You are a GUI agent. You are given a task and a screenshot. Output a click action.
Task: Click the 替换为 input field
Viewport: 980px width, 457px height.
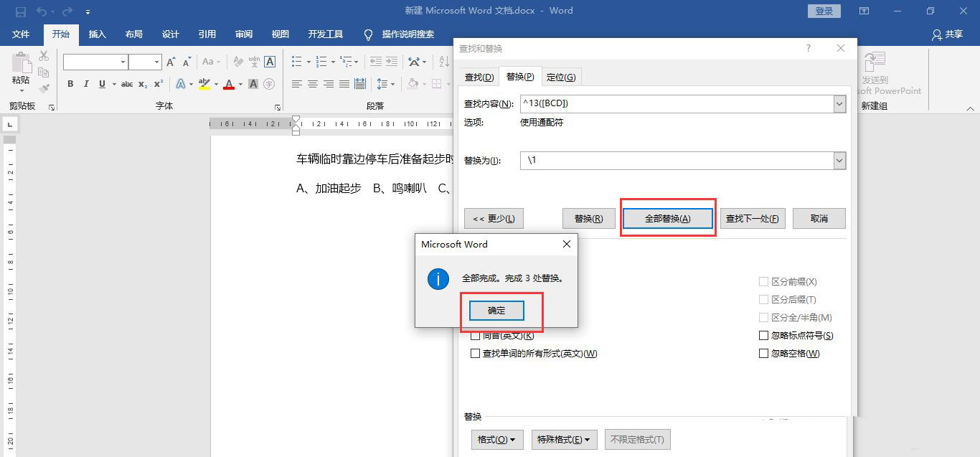pyautogui.click(x=677, y=161)
